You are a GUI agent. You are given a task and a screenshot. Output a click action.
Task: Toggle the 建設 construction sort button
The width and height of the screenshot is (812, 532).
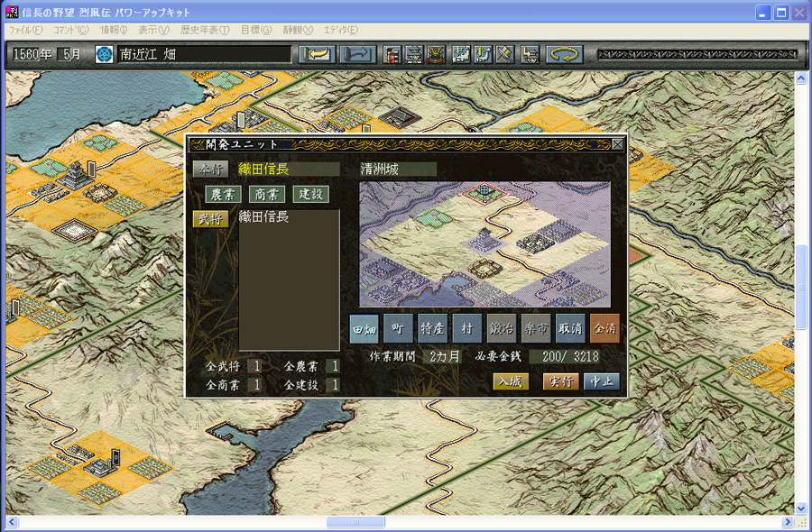click(310, 195)
